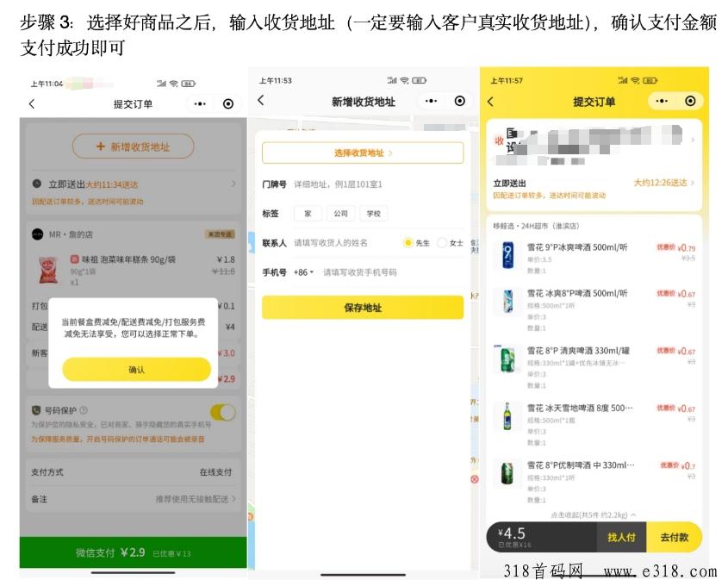Click the 雪花 9°P冰爽啤酒 500ml/听 title
Viewport: 728px width, 580px height.
(x=577, y=247)
